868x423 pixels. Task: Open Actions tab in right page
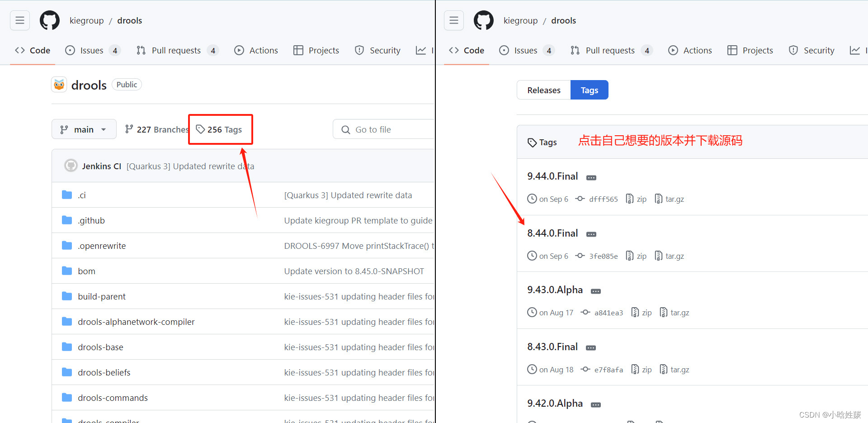(690, 50)
